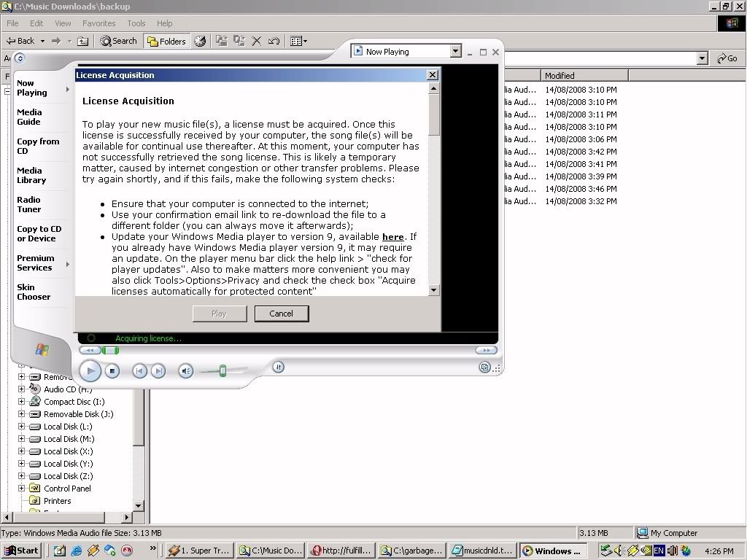This screenshot has width=747, height=560.
Task: Click the volume slider in media player
Action: [x=222, y=371]
